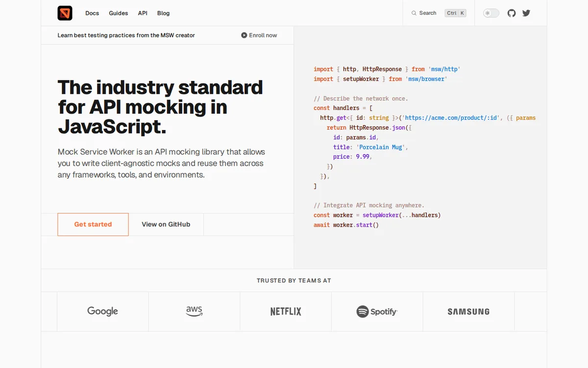Screen dimensions: 588x368
Task: Open the API menu item
Action: [143, 13]
